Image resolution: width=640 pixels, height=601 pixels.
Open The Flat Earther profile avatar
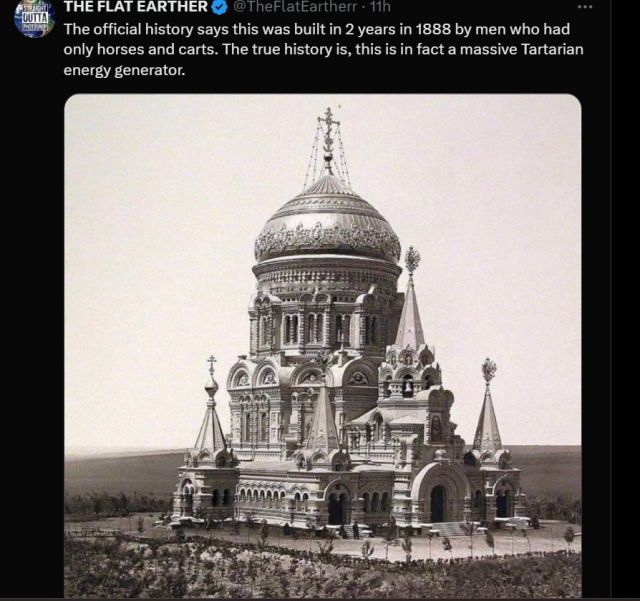point(35,18)
